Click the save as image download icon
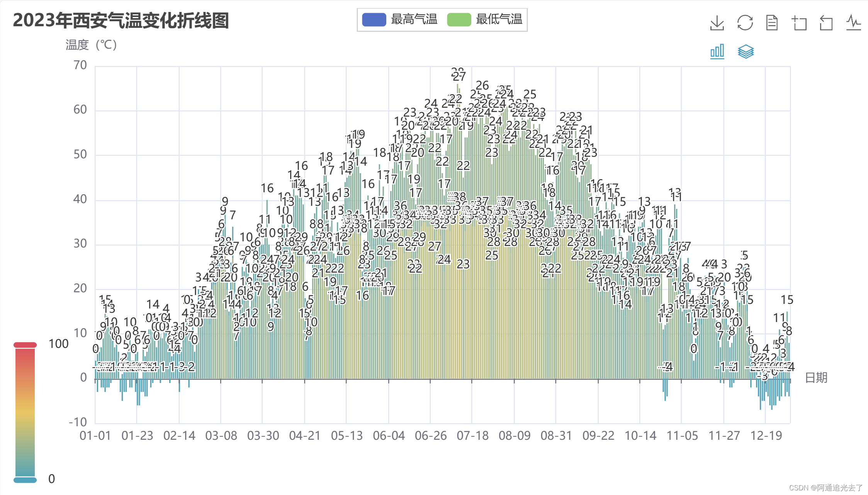The width and height of the screenshot is (868, 495). pyautogui.click(x=717, y=23)
